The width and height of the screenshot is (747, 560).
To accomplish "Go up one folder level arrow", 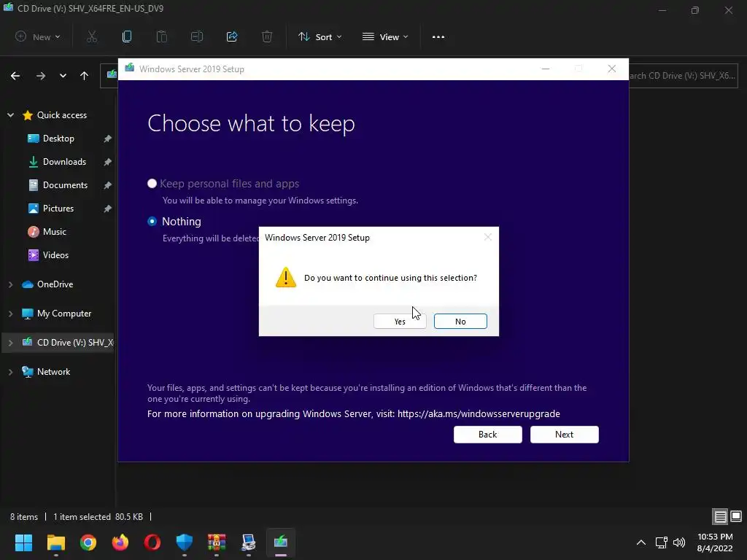I will (85, 76).
